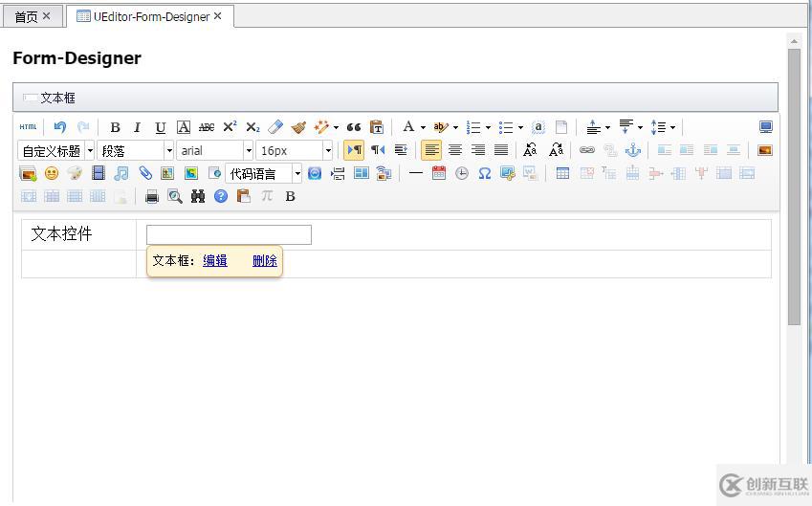Click the text input field beside 文本控件
This screenshot has width=812, height=506.
pos(229,234)
